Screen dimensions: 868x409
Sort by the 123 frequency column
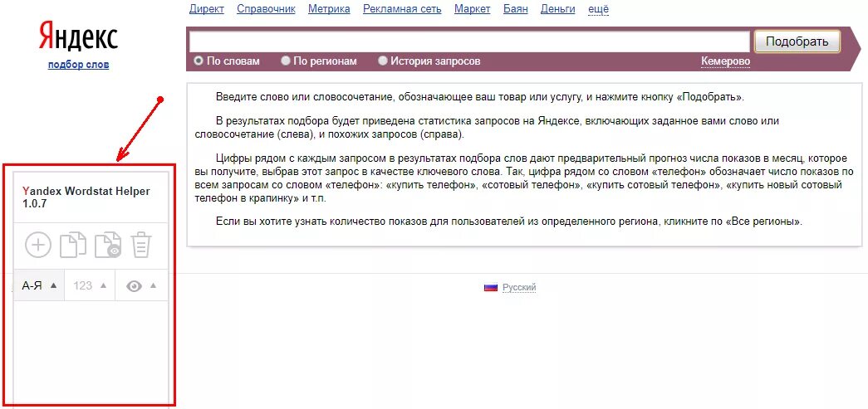(x=90, y=285)
